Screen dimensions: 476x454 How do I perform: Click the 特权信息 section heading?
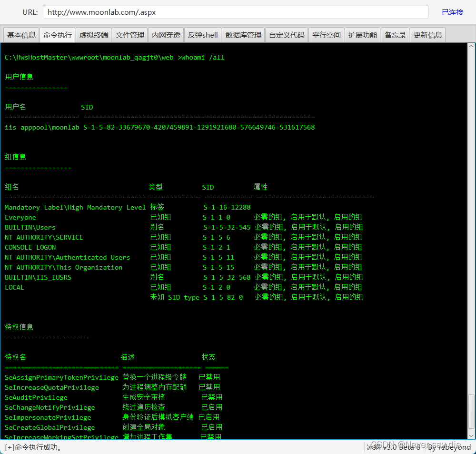(x=19, y=327)
